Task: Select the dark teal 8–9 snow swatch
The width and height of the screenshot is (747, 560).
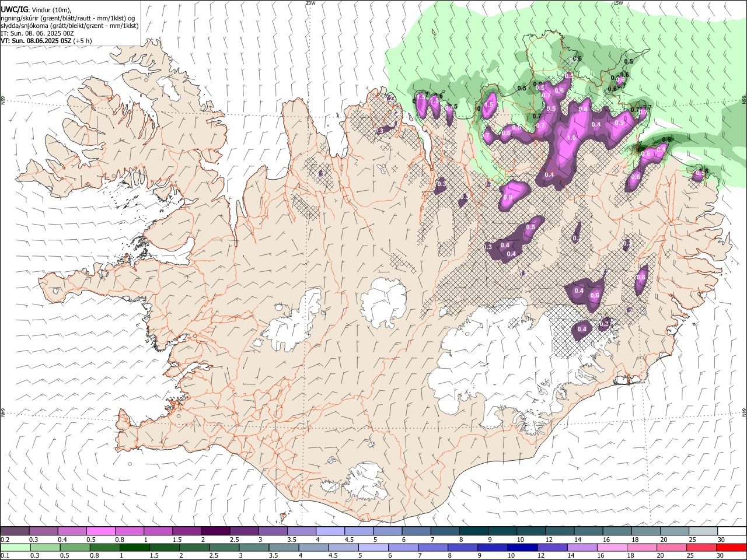Action: [474, 531]
